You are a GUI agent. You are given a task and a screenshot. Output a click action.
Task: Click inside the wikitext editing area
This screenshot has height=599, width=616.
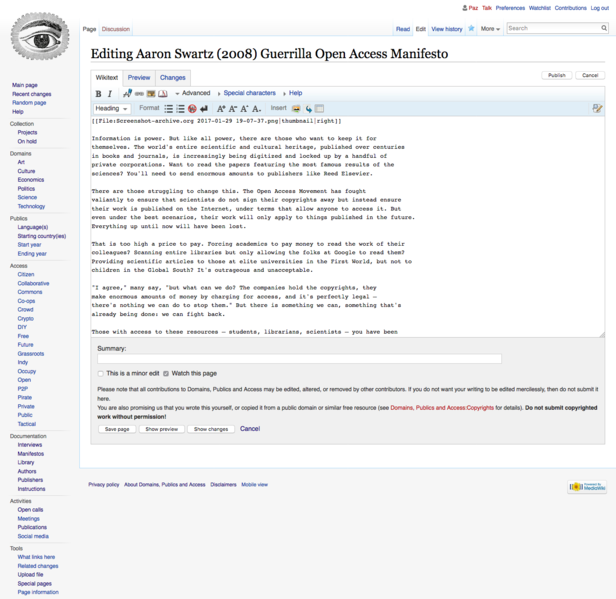[x=347, y=226]
